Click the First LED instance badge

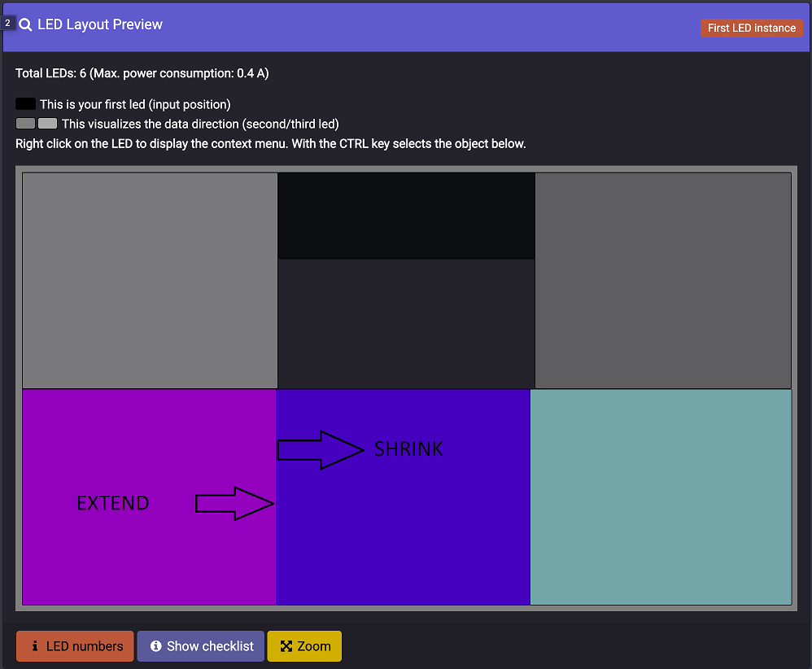[752, 28]
